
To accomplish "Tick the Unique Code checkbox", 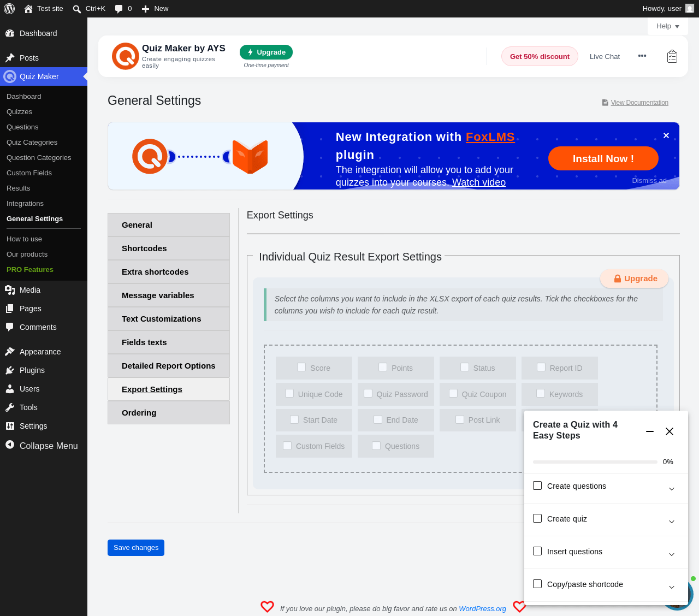I will point(289,393).
